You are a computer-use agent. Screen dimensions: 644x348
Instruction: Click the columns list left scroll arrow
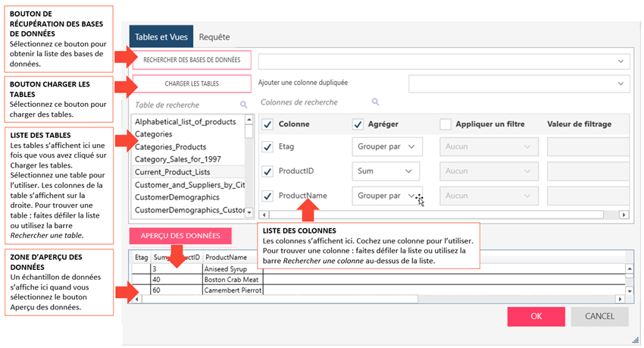coord(263,215)
